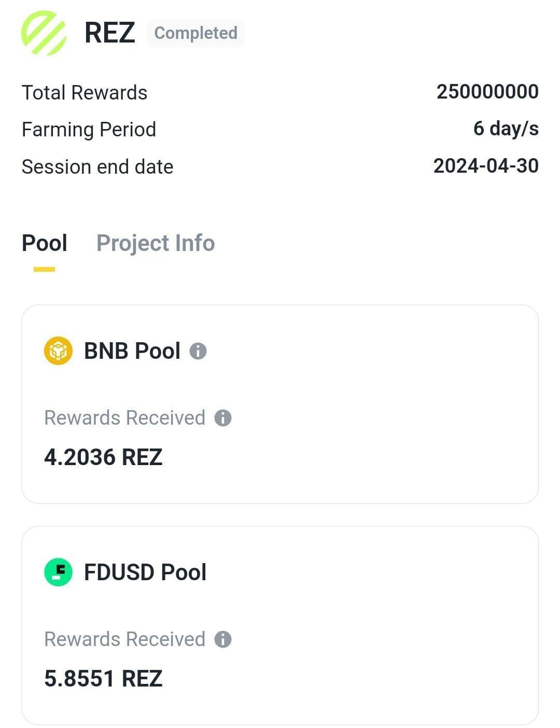560x728 pixels.
Task: Show Rewards Received info in FDUSD Pool
Action: coord(223,639)
